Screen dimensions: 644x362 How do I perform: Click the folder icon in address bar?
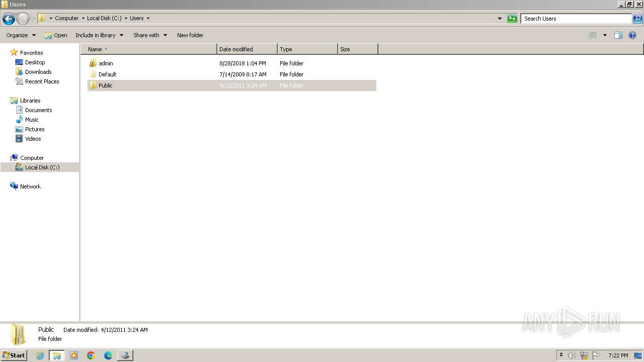[x=42, y=18]
